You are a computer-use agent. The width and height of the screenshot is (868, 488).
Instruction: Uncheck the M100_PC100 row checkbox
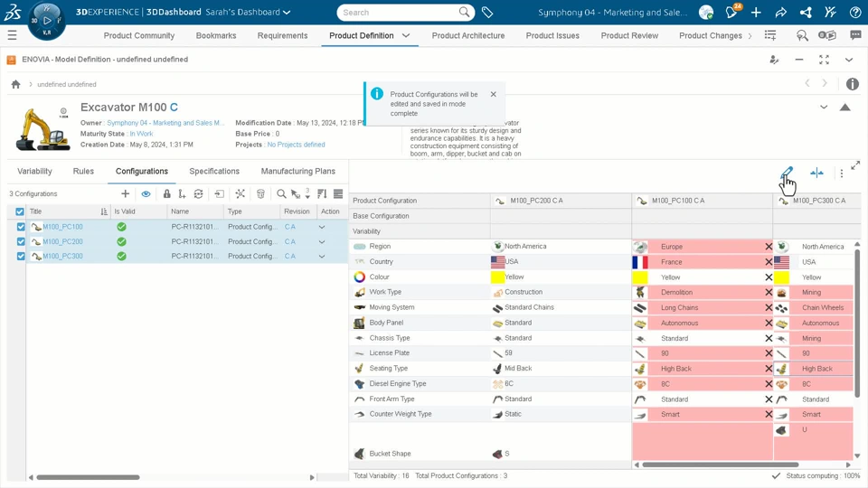click(x=21, y=227)
